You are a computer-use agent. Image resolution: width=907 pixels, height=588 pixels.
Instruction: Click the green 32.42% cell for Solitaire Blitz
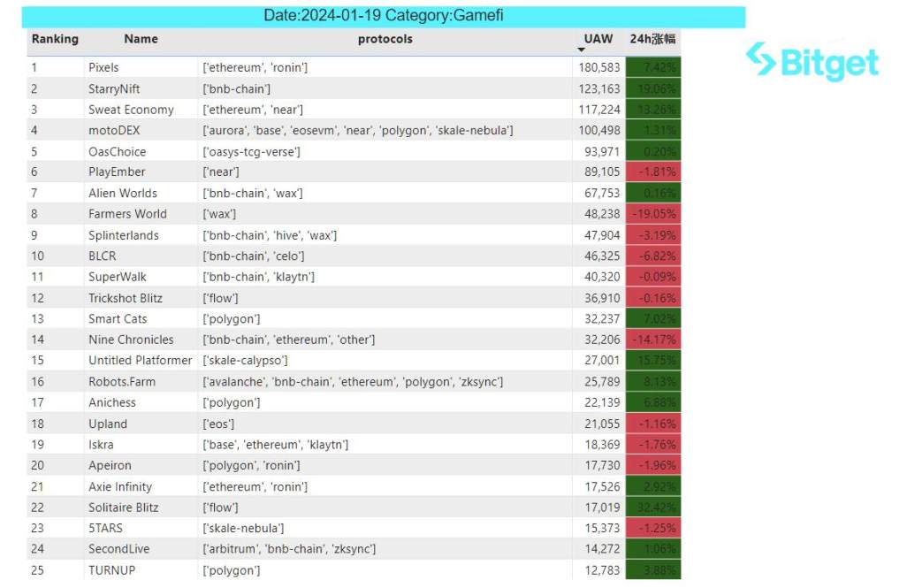(652, 508)
